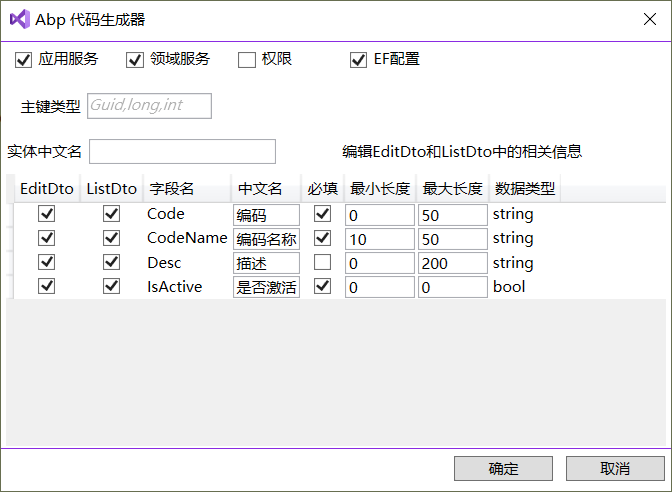Image resolution: width=672 pixels, height=492 pixels.
Task: Uncheck the 领域服务 checkbox
Action: click(135, 60)
